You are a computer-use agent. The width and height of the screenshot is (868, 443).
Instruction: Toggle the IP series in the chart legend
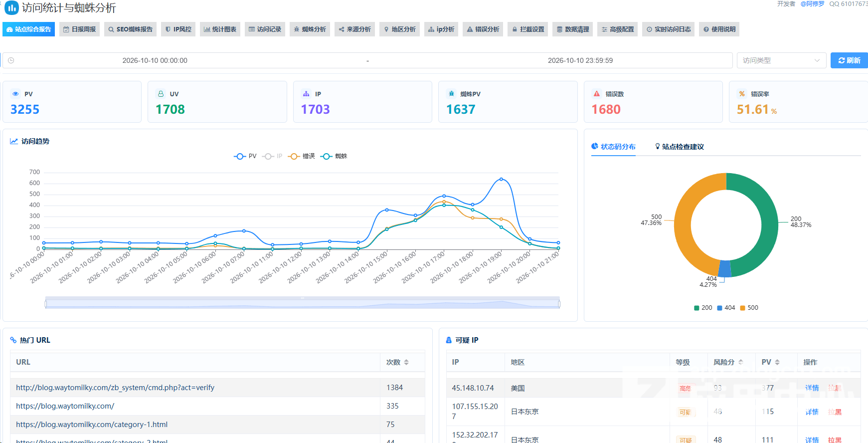(x=272, y=156)
